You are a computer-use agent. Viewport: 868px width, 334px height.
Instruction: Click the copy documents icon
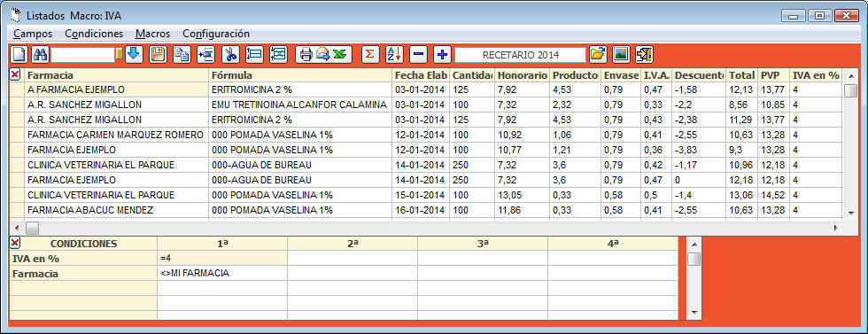pos(182,54)
